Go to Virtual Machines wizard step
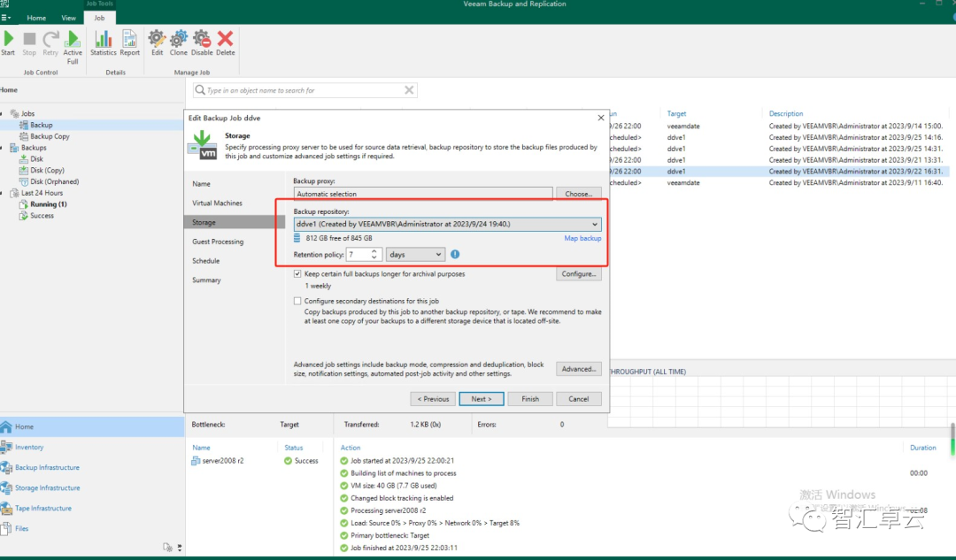The height and width of the screenshot is (560, 956). point(217,203)
